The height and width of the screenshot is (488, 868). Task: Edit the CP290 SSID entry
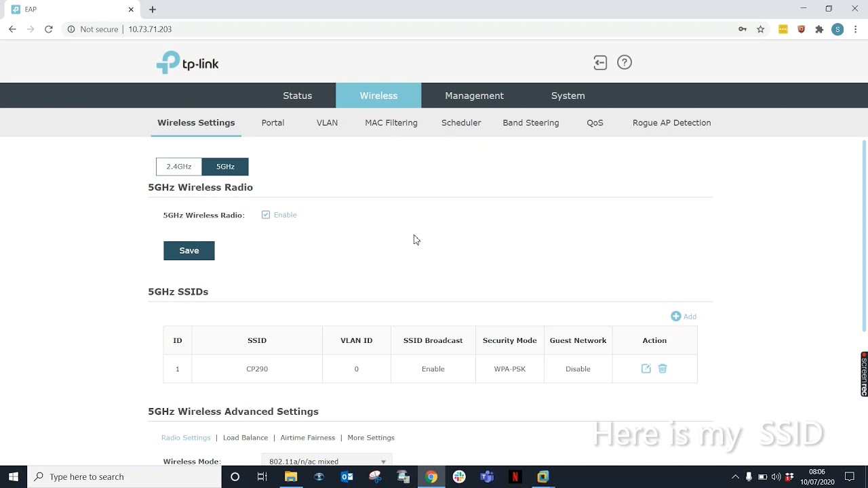(x=646, y=369)
